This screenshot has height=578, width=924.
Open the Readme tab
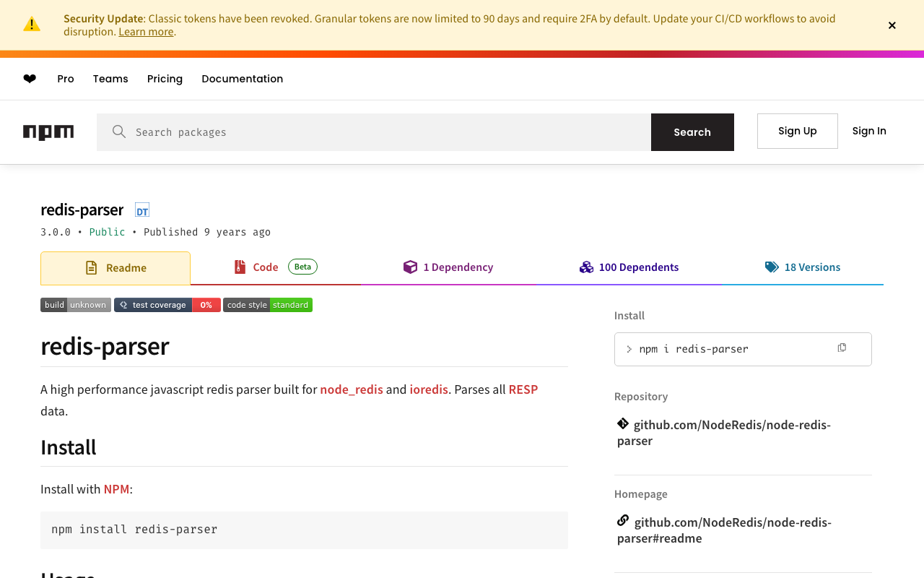pyautogui.click(x=115, y=268)
